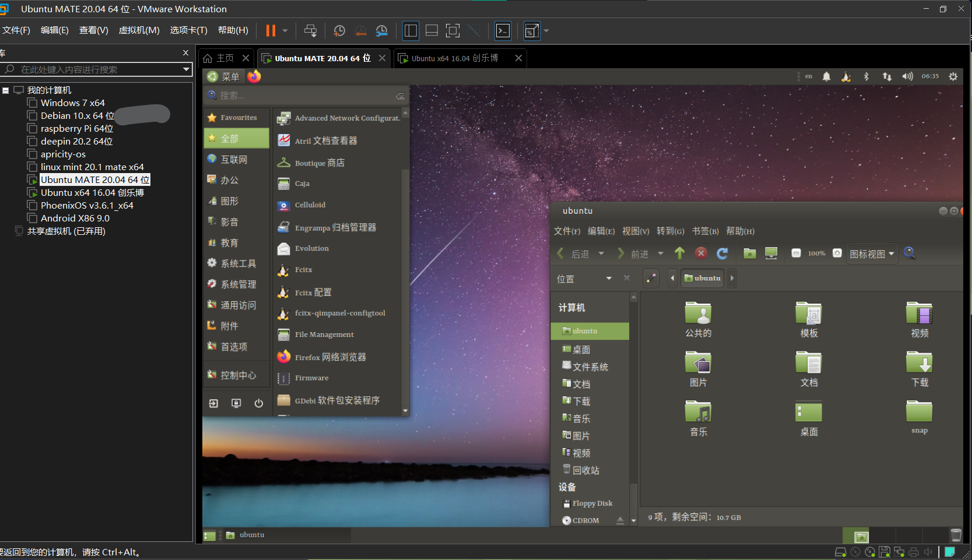
Task: Go up to parent folder in Caja
Action: (x=680, y=253)
